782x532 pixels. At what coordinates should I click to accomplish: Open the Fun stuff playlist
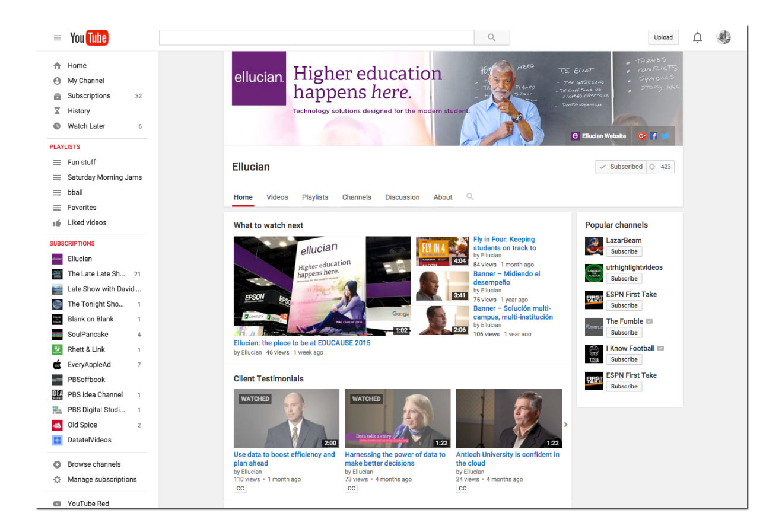(81, 162)
